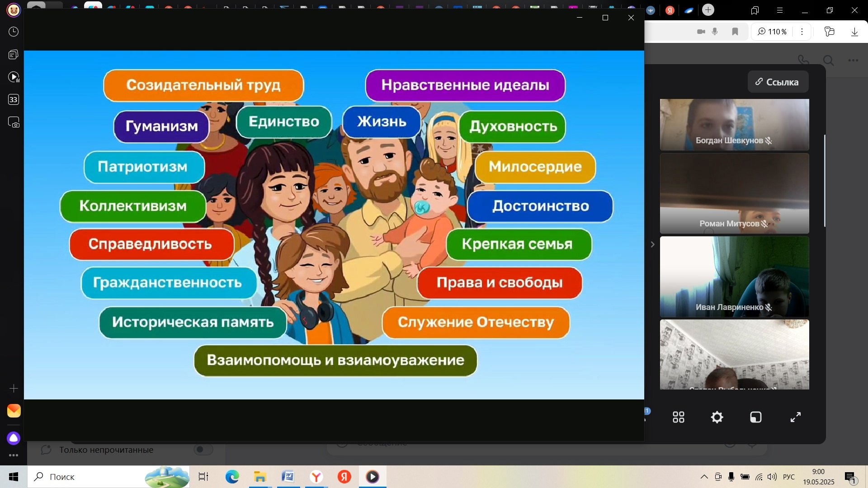Expand the call to fullscreen
The image size is (868, 488).
pyautogui.click(x=795, y=417)
